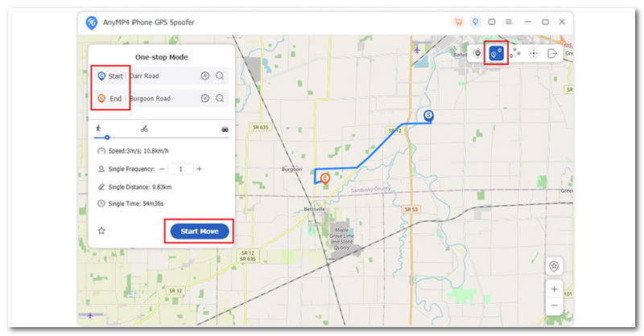Zoom in the map with plus button
This screenshot has height=336, width=644.
pos(554,289)
